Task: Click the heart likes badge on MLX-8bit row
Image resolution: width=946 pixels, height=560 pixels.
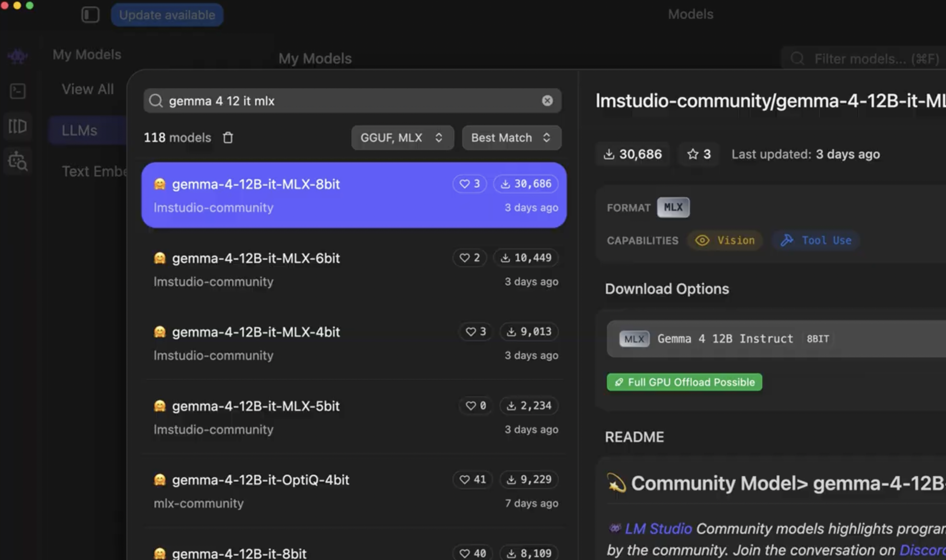Action: coord(470,184)
